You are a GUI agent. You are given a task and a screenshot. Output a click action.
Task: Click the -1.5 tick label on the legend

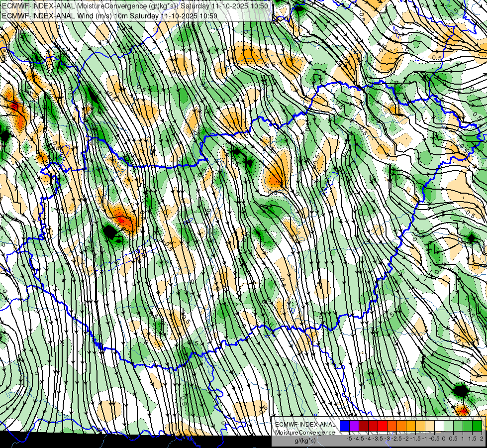[x=415, y=439]
